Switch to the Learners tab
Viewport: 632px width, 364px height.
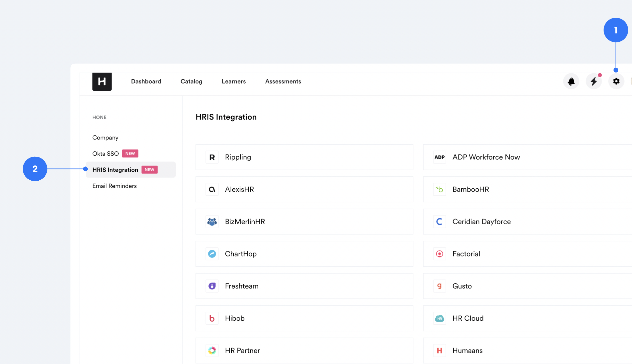tap(234, 82)
